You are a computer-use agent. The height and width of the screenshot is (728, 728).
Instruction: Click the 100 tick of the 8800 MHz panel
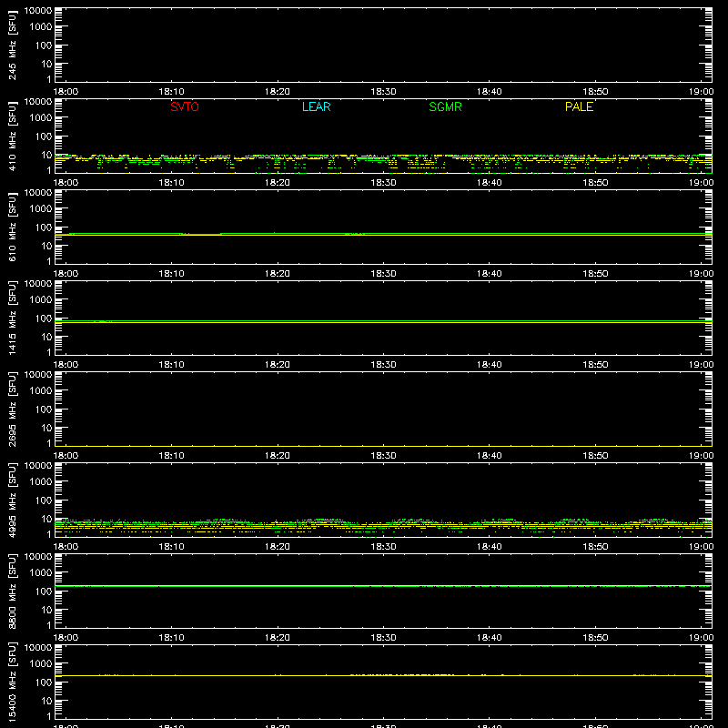point(43,591)
